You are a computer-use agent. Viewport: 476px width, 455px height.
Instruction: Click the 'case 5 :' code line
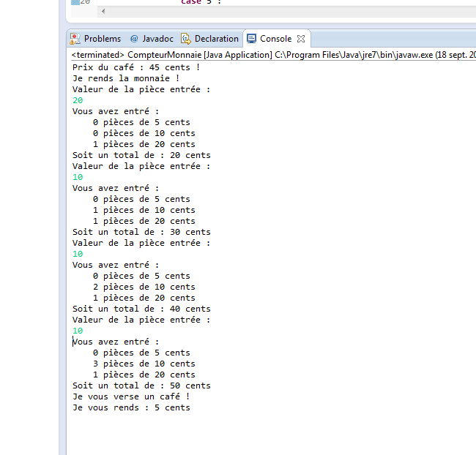(201, 2)
